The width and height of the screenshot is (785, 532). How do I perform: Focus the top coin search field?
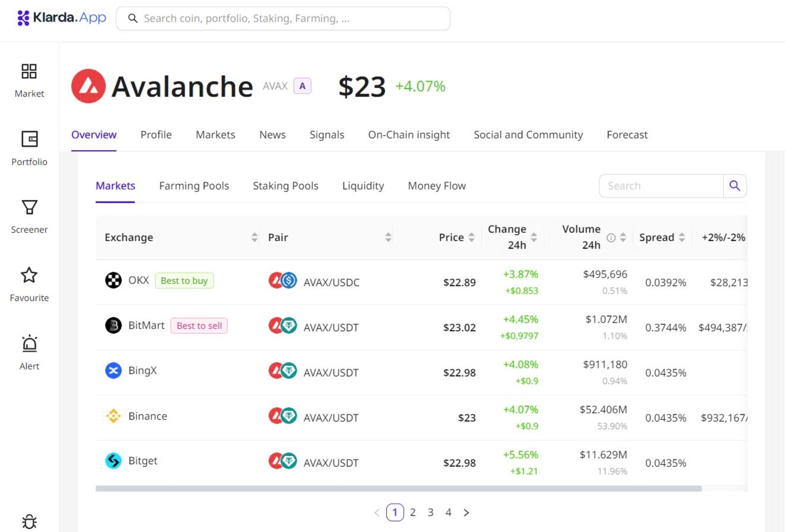pyautogui.click(x=283, y=18)
